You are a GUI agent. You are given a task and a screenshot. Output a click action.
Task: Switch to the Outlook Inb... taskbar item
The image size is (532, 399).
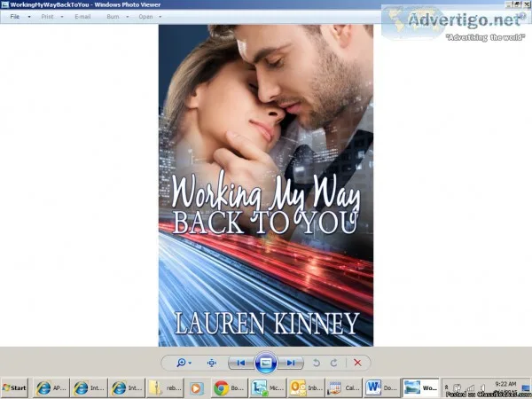point(307,387)
